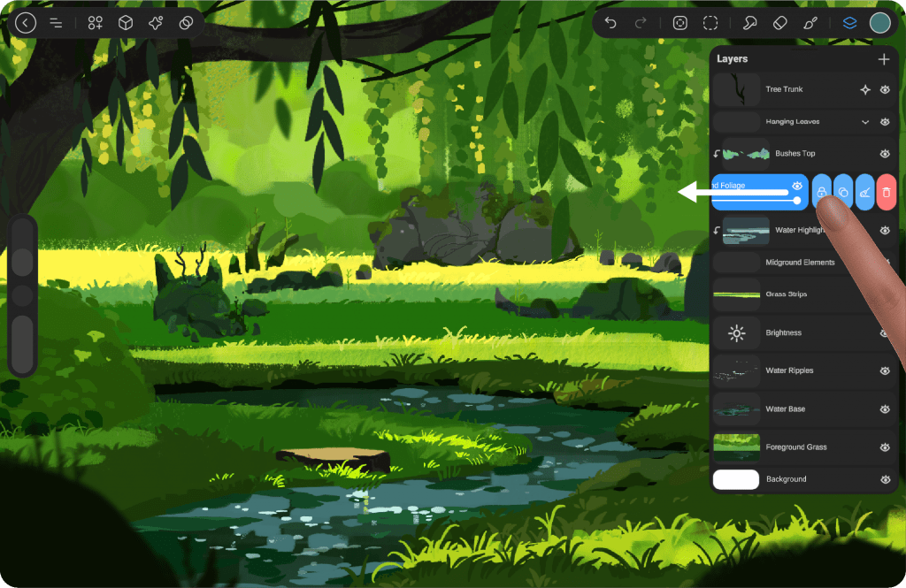Open the 3D cube tool
The image size is (906, 588).
126,24
